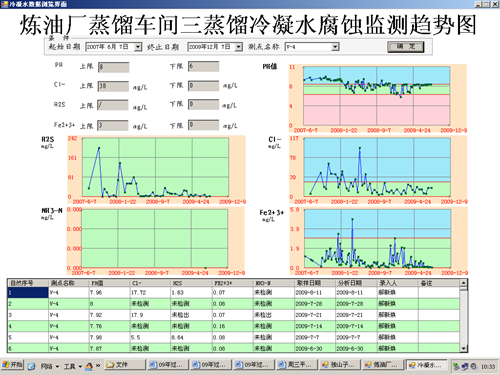Click the table scrollbar down arrow
Screen dimensions: 500x375
(463, 349)
